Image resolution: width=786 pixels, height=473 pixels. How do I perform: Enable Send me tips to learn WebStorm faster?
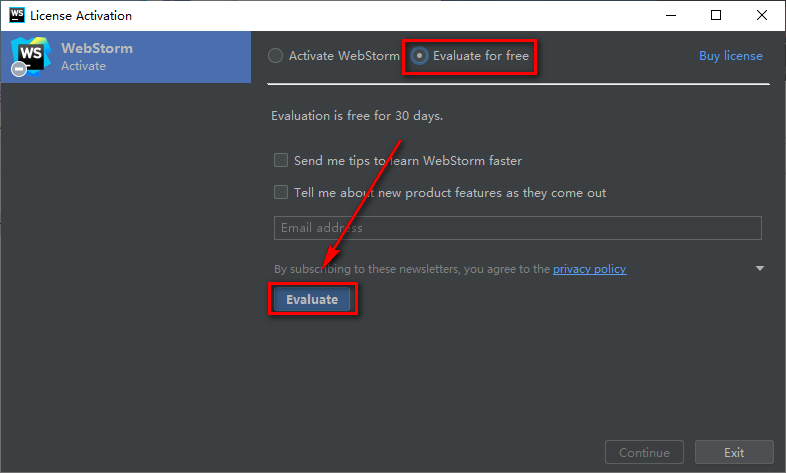coord(281,160)
